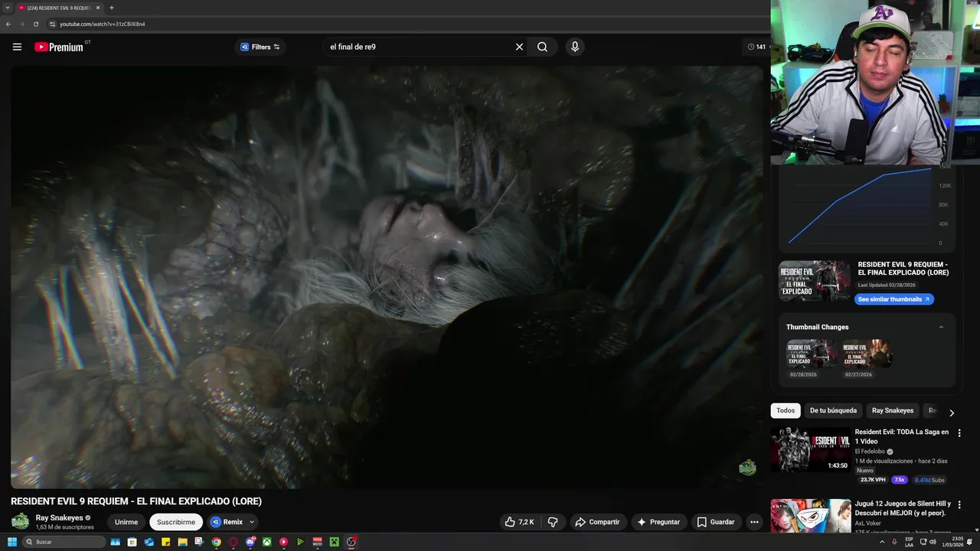Select the RESIDENT EVIL 9 REQUIEM browser tab
The width and height of the screenshot is (980, 551).
click(x=60, y=8)
